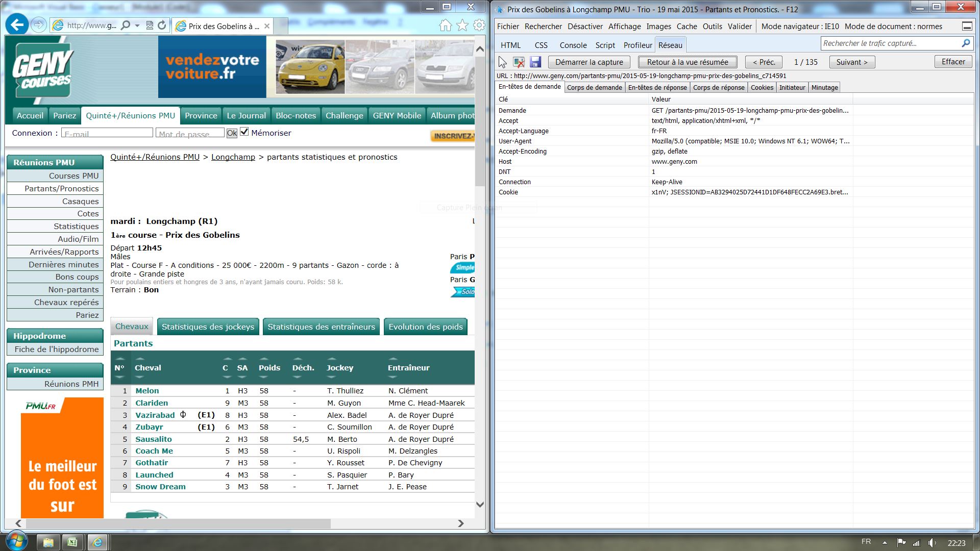This screenshot has height=551, width=980.
Task: Click the Mot de passe field
Action: (x=190, y=133)
